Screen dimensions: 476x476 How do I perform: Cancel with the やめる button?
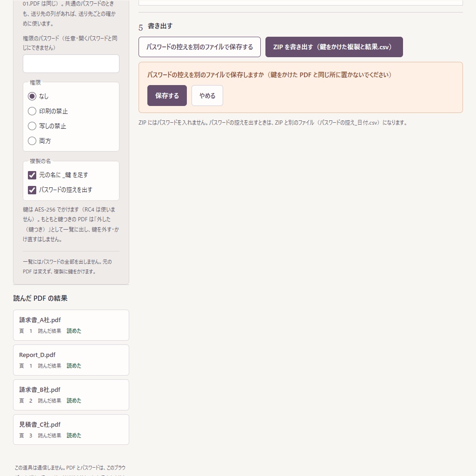pyautogui.click(x=207, y=96)
